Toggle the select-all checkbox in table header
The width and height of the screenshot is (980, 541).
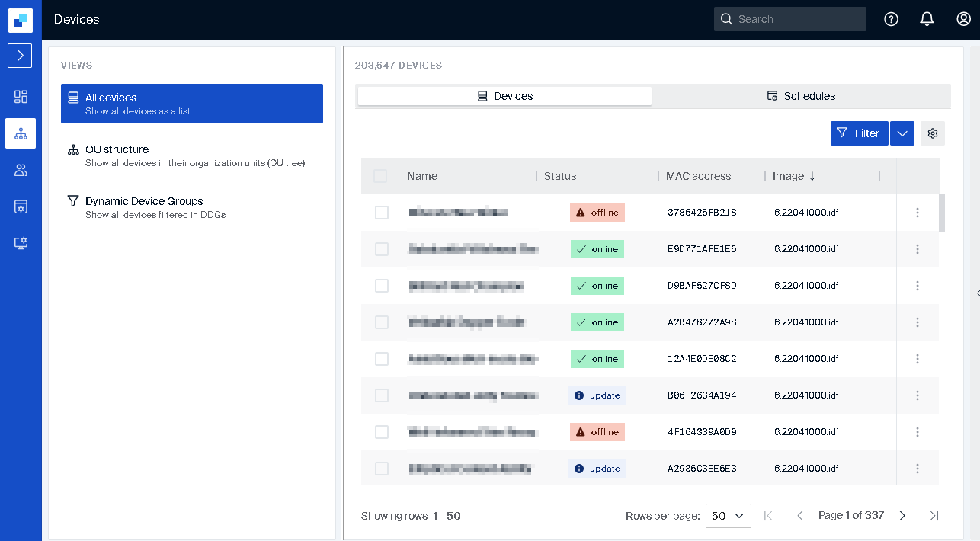point(380,176)
